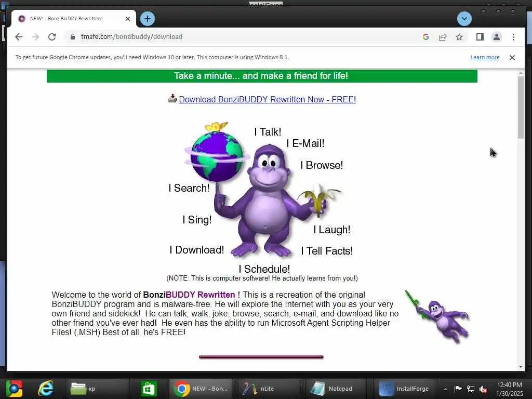Click the 'I Browse!' text
The width and height of the screenshot is (532, 399).
pyautogui.click(x=322, y=165)
